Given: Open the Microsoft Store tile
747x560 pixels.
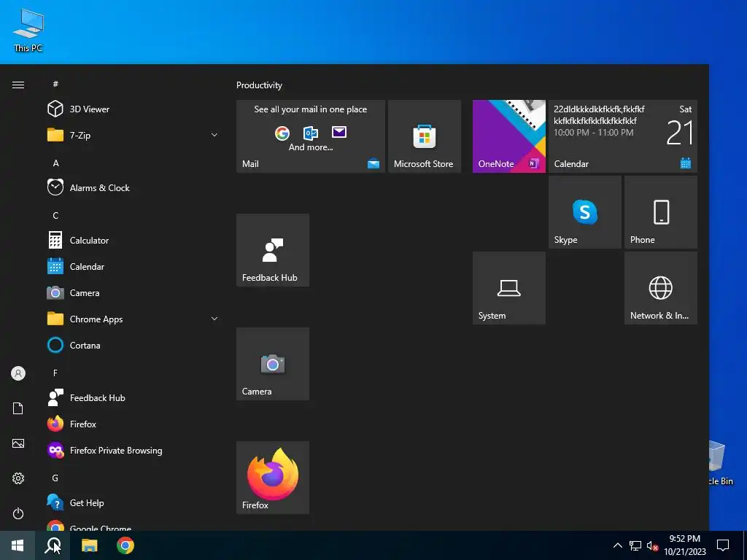Looking at the screenshot, I should pos(425,136).
